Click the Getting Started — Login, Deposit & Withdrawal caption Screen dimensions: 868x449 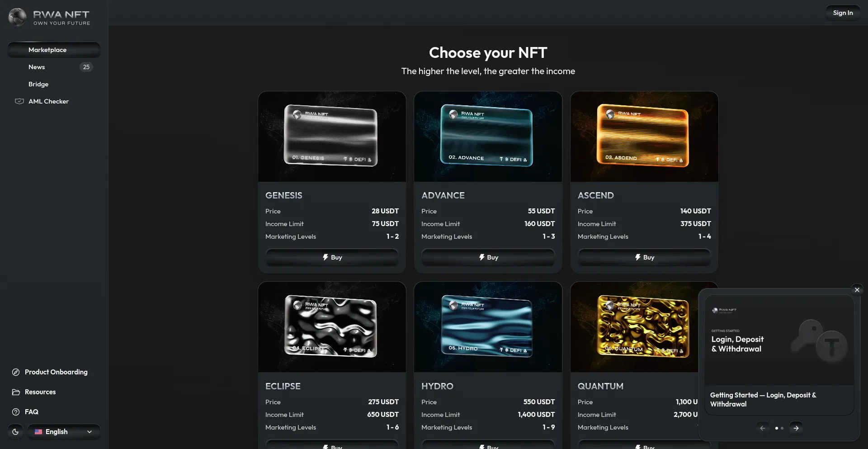[763, 400]
